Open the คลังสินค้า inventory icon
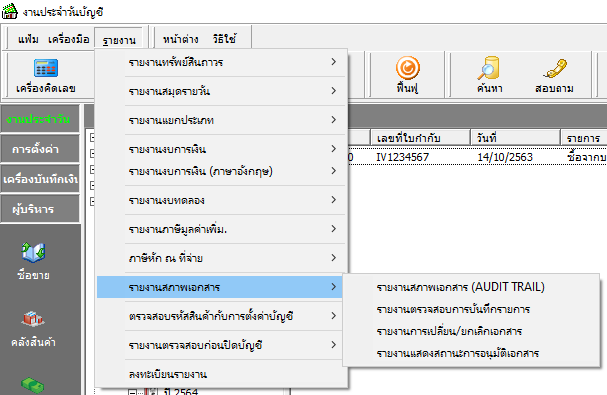This screenshot has width=607, height=395. click(x=33, y=329)
